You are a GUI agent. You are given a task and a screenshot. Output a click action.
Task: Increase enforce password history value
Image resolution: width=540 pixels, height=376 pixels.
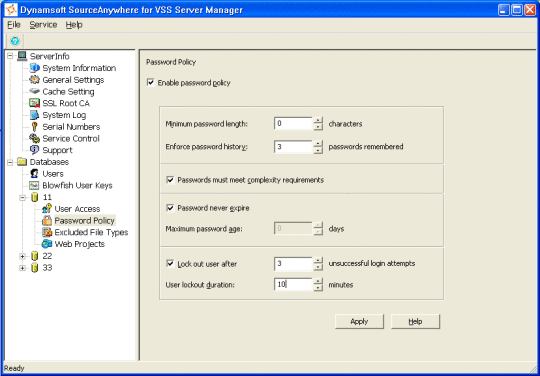[318, 143]
